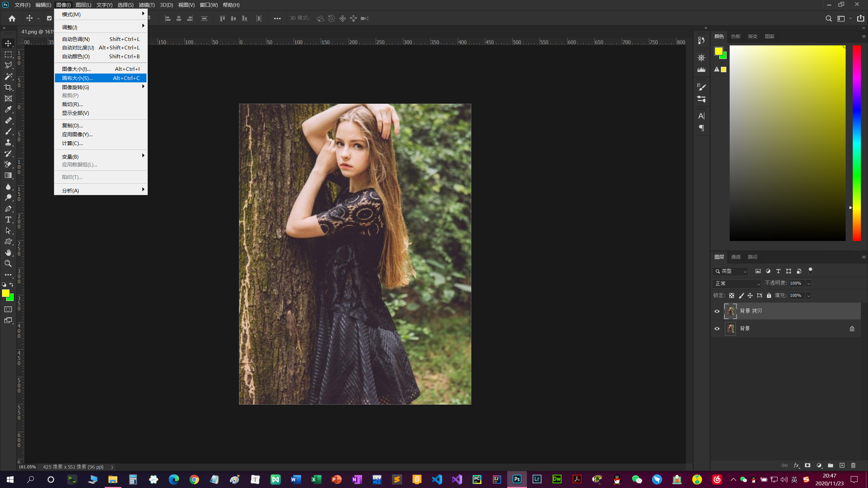Toggle Quick Mask mode icon
The width and height of the screenshot is (868, 488).
[8, 309]
